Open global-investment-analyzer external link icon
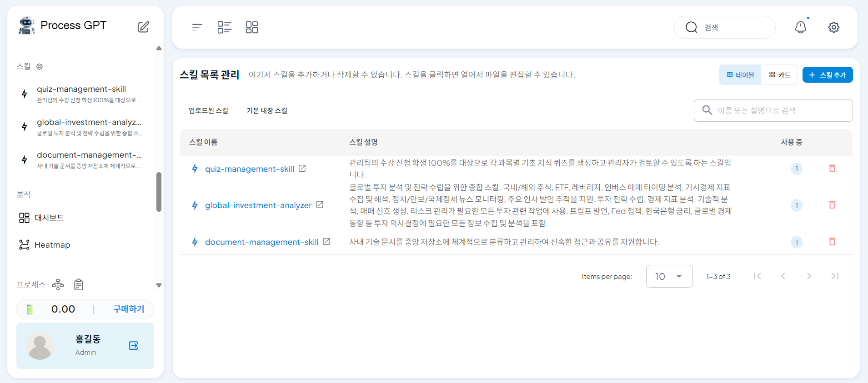 coord(320,205)
